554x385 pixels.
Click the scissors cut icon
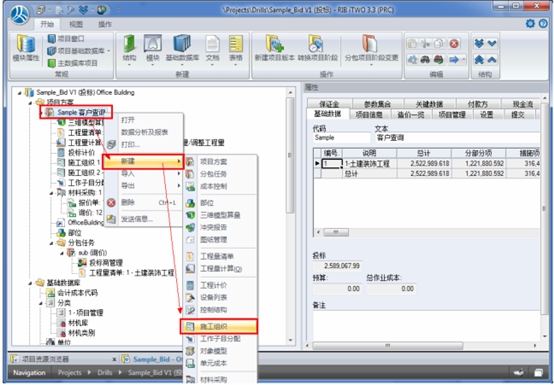pos(426,44)
